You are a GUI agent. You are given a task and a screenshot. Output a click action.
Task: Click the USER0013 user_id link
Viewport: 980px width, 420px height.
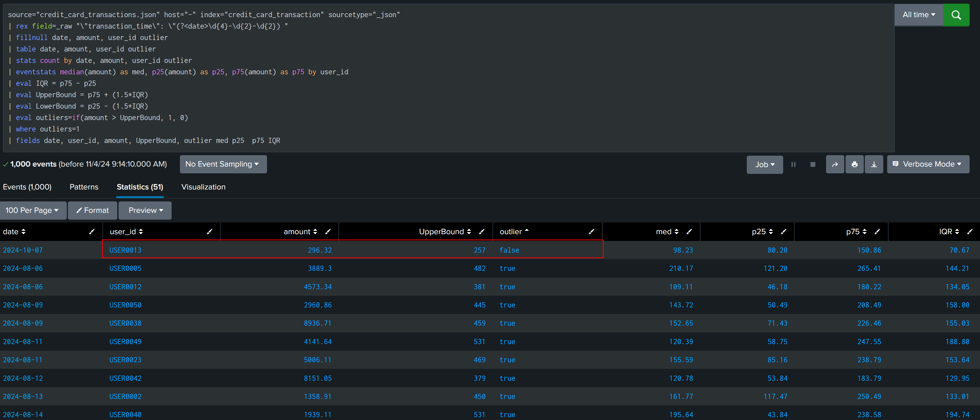[125, 250]
